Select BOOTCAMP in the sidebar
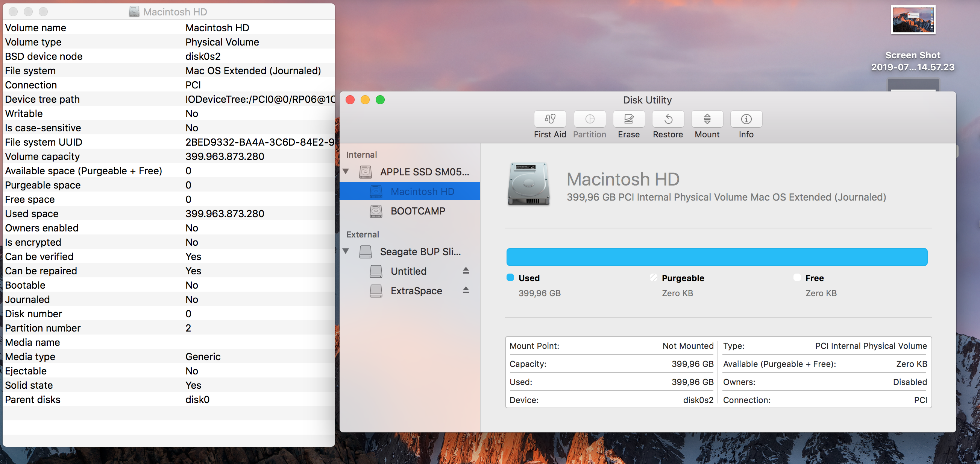980x464 pixels. pos(418,211)
